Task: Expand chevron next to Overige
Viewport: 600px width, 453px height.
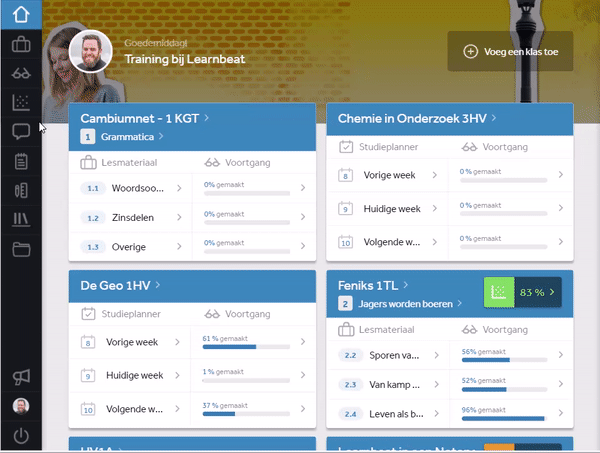Action: point(179,247)
